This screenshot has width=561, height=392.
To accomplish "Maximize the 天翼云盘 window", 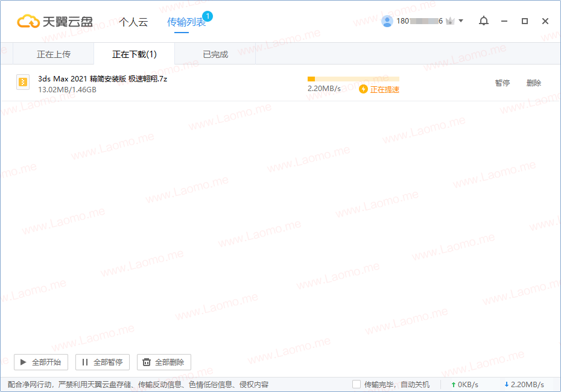I will (525, 21).
